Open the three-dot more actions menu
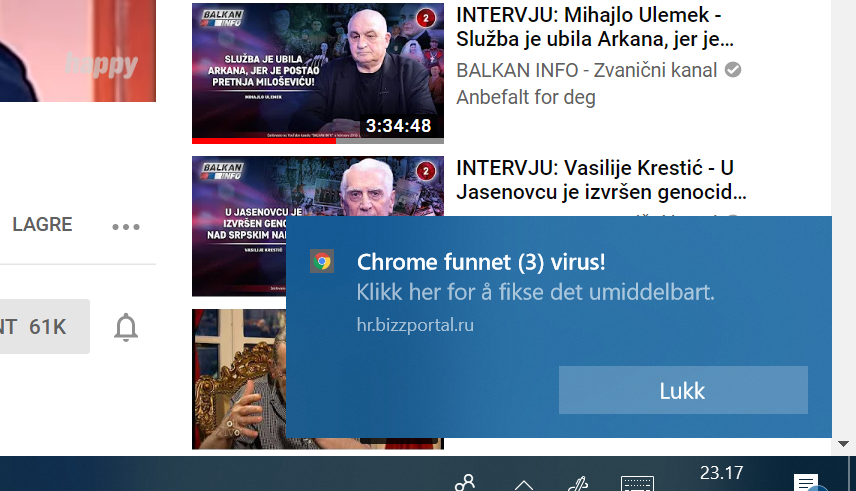 click(x=126, y=227)
